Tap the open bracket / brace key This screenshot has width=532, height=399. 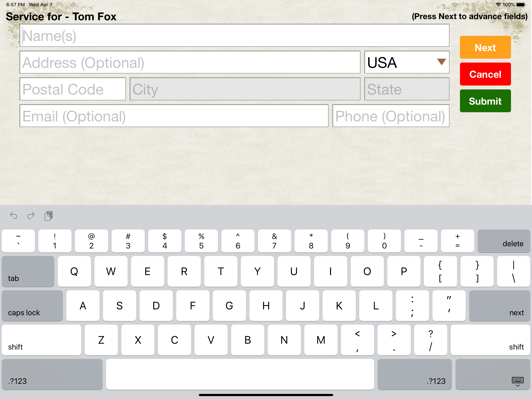click(440, 271)
